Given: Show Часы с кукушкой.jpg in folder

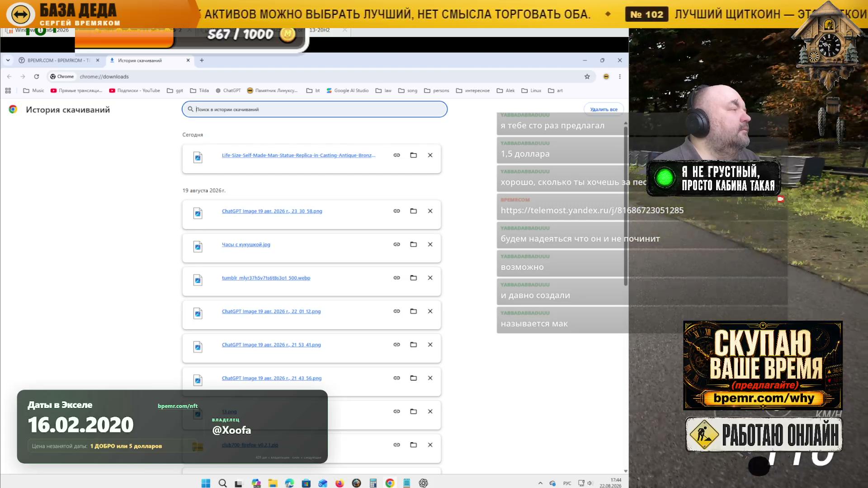Looking at the screenshot, I should pos(413,244).
